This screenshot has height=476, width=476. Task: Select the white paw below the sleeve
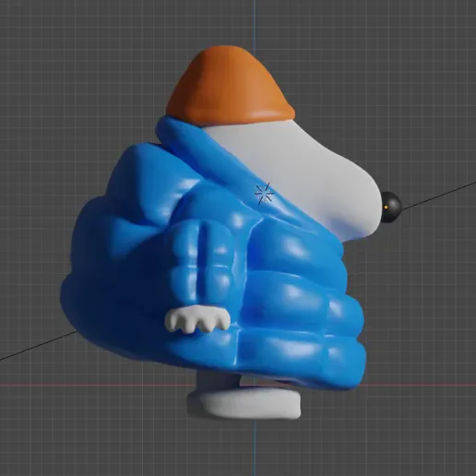click(x=197, y=319)
